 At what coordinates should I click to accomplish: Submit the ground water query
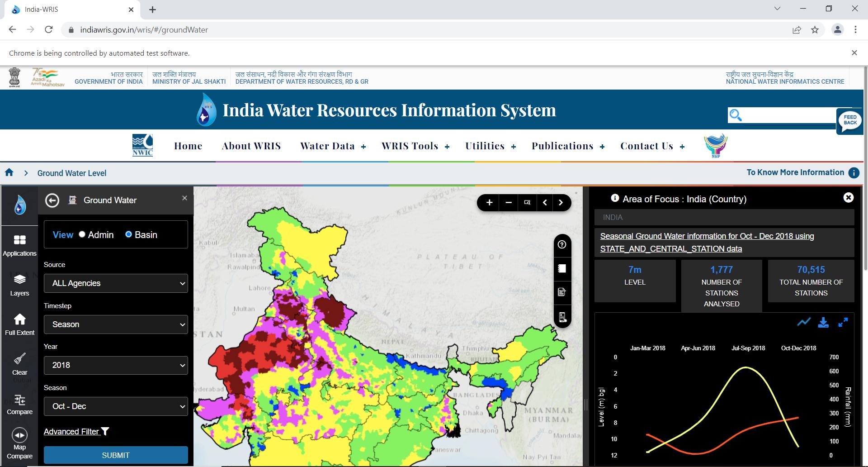[116, 455]
